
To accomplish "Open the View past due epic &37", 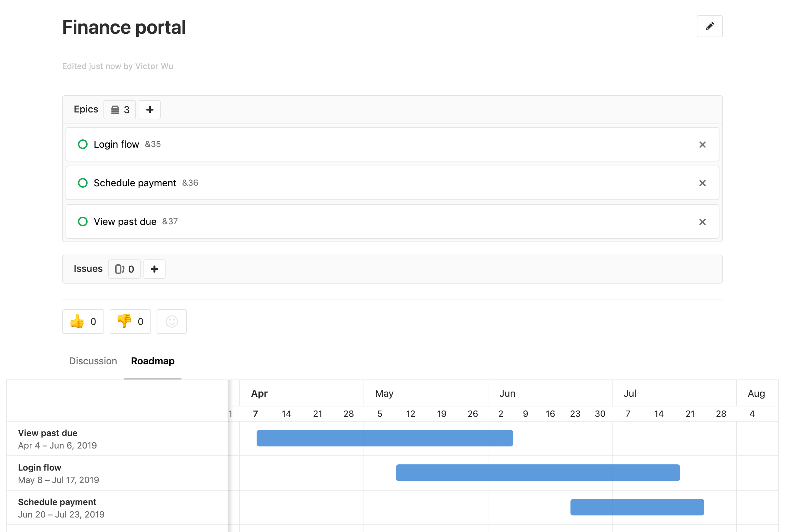I will [125, 221].
